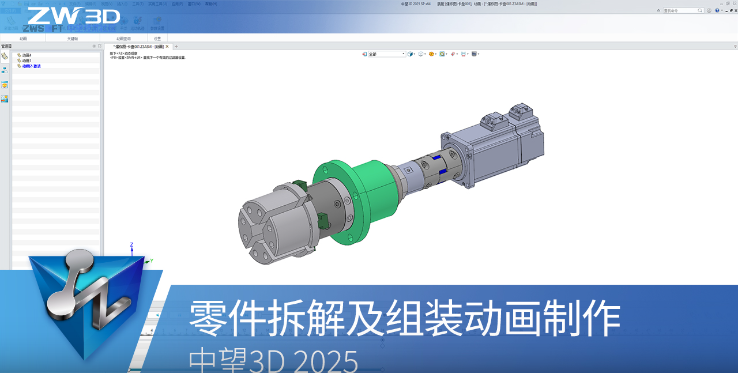Open the fourth sidebar panel icon
Image resolution: width=738 pixels, height=373 pixels.
coord(5,99)
